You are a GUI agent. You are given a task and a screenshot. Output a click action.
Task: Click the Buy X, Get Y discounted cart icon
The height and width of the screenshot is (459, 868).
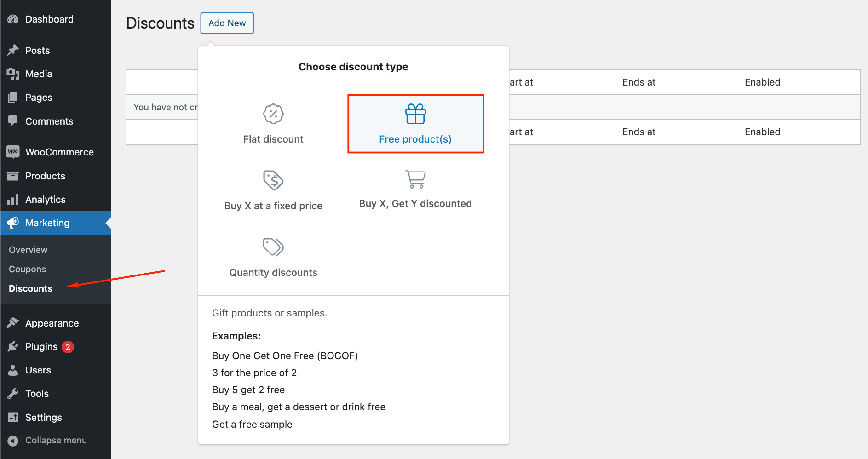pos(415,179)
